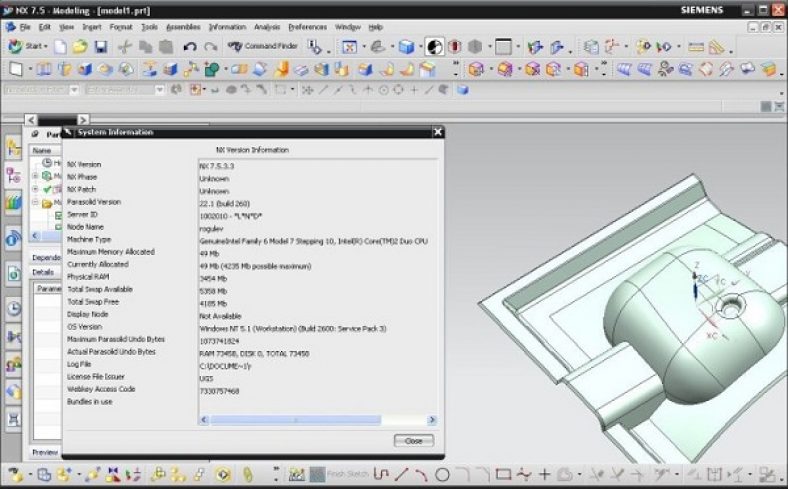The height and width of the screenshot is (489, 788).
Task: Open the Analysis menu
Action: (266, 27)
